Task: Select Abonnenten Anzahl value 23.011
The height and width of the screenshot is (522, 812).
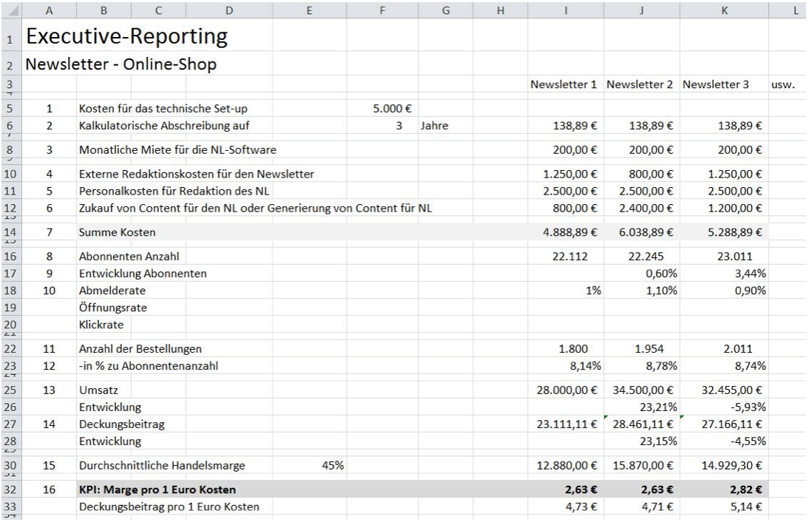Action: (x=723, y=257)
